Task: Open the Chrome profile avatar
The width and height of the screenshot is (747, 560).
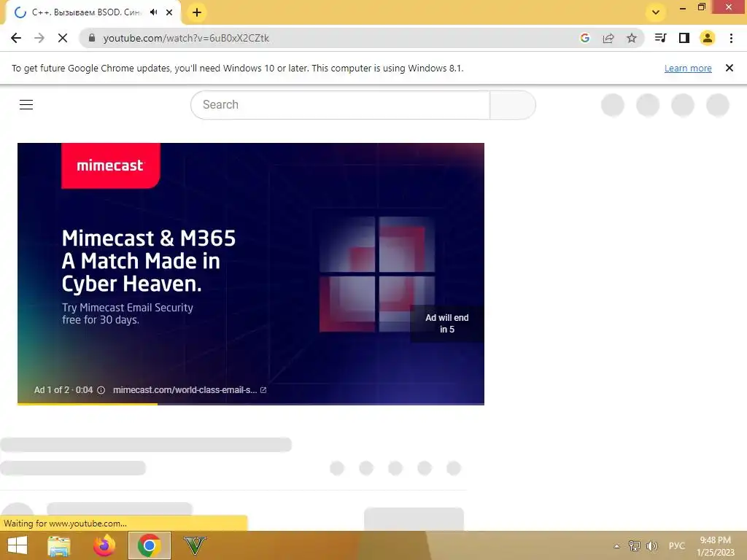Action: click(708, 38)
